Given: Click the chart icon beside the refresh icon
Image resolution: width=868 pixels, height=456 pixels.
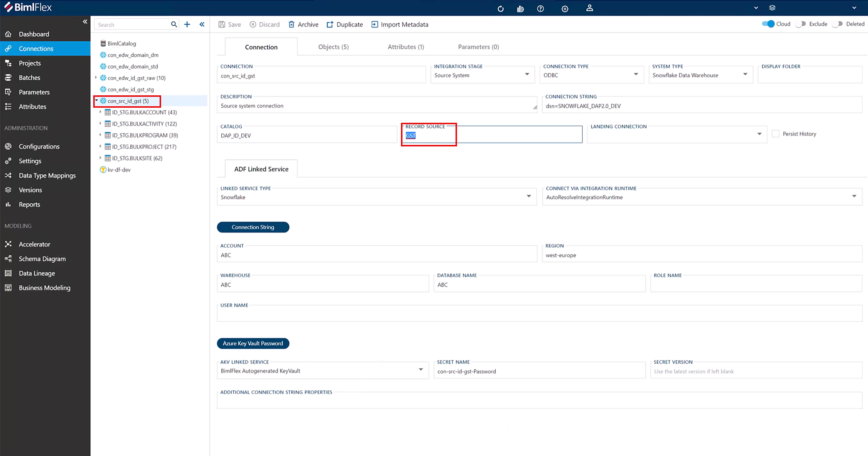Looking at the screenshot, I should [520, 9].
